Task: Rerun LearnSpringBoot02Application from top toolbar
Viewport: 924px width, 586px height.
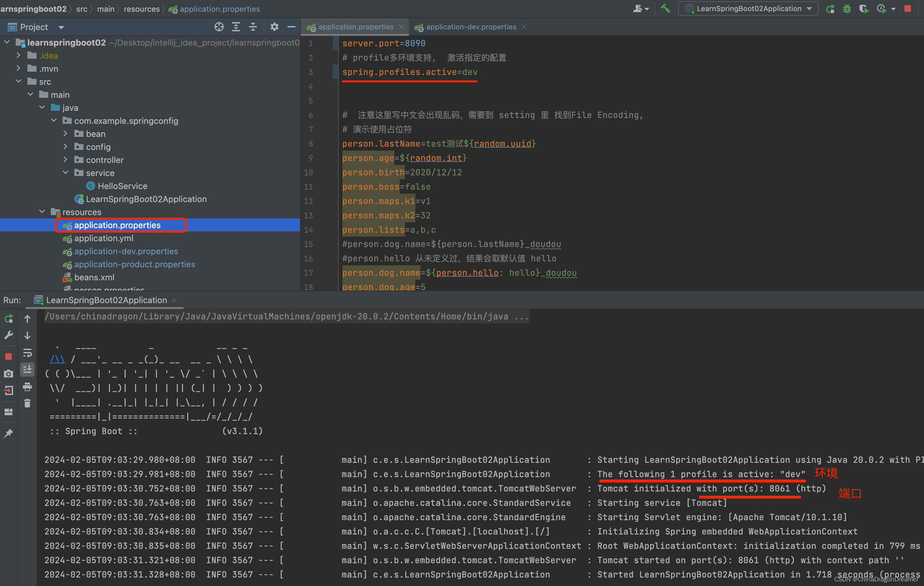Action: [x=830, y=8]
